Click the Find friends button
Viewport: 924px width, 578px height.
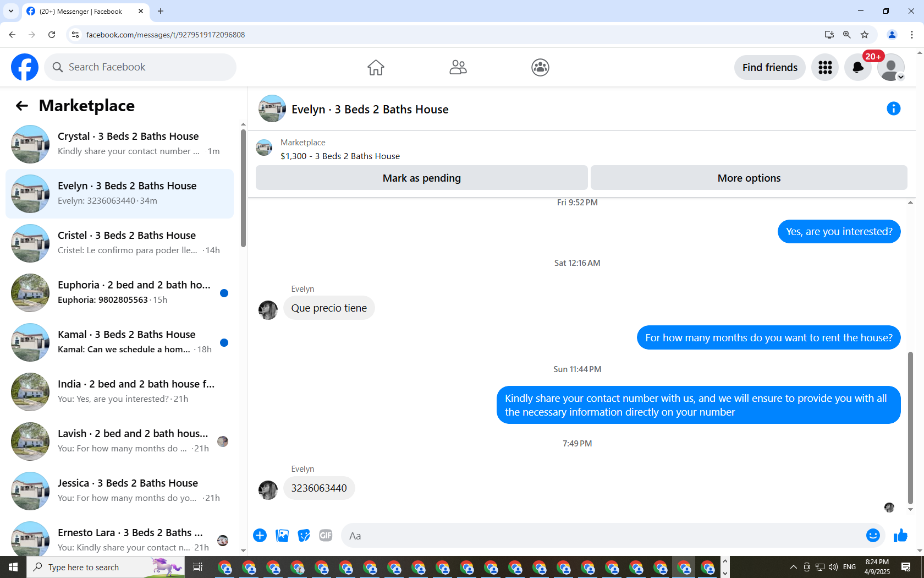tap(770, 67)
